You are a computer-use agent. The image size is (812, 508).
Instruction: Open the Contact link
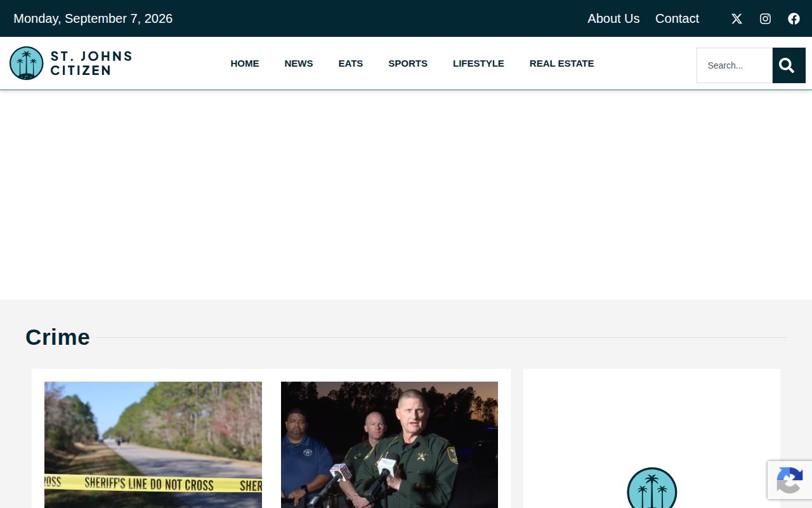677,18
